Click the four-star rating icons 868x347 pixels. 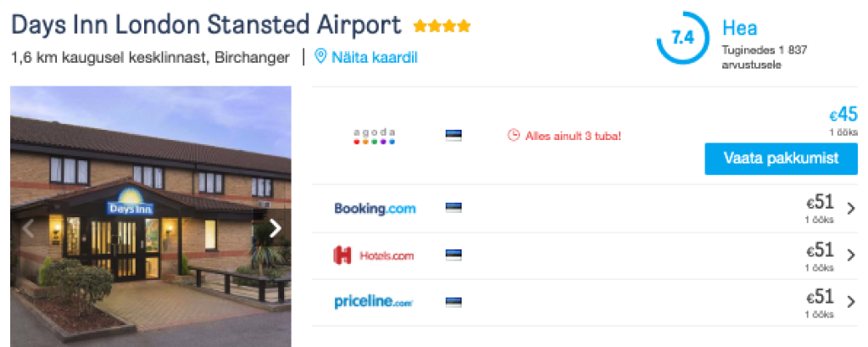pos(442,26)
